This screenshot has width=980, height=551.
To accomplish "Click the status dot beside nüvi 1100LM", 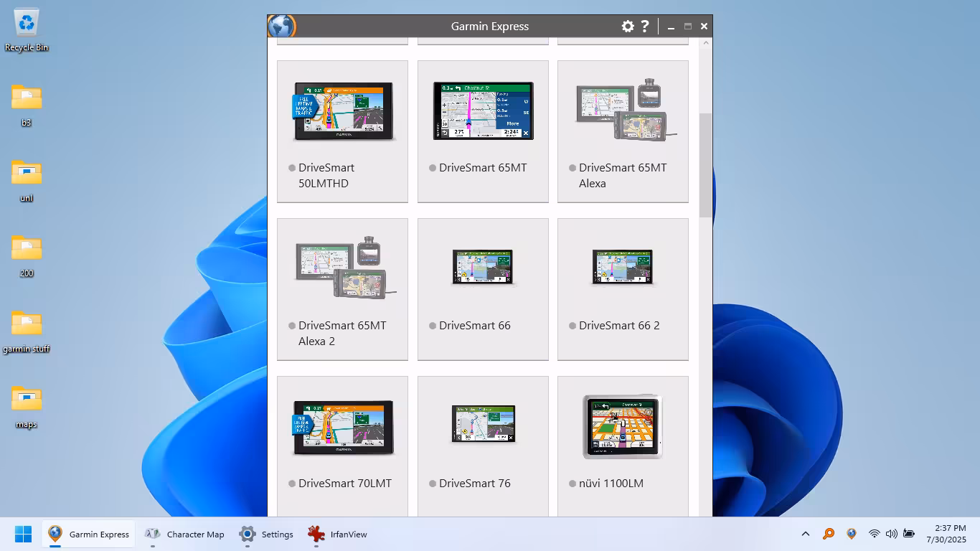I will (573, 484).
